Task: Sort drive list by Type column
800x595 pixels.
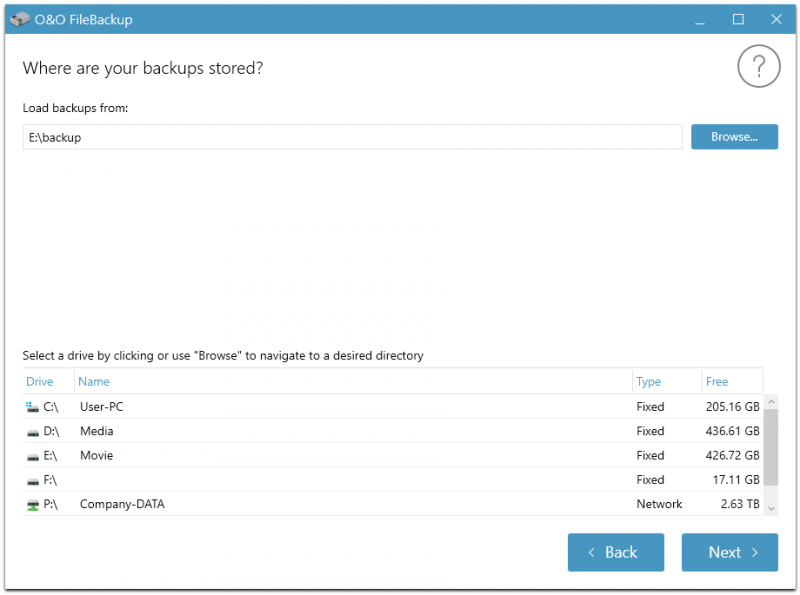Action: (648, 382)
